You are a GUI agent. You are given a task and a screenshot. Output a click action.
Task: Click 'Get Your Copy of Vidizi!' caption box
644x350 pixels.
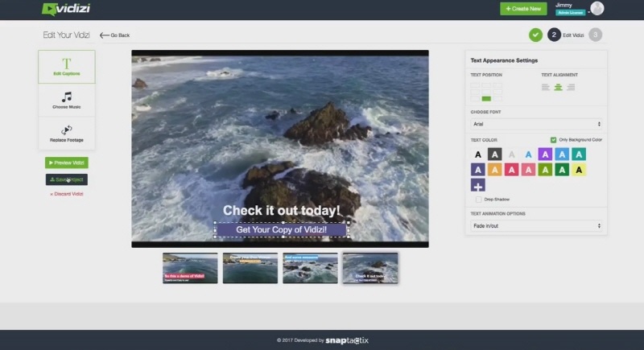tap(281, 230)
